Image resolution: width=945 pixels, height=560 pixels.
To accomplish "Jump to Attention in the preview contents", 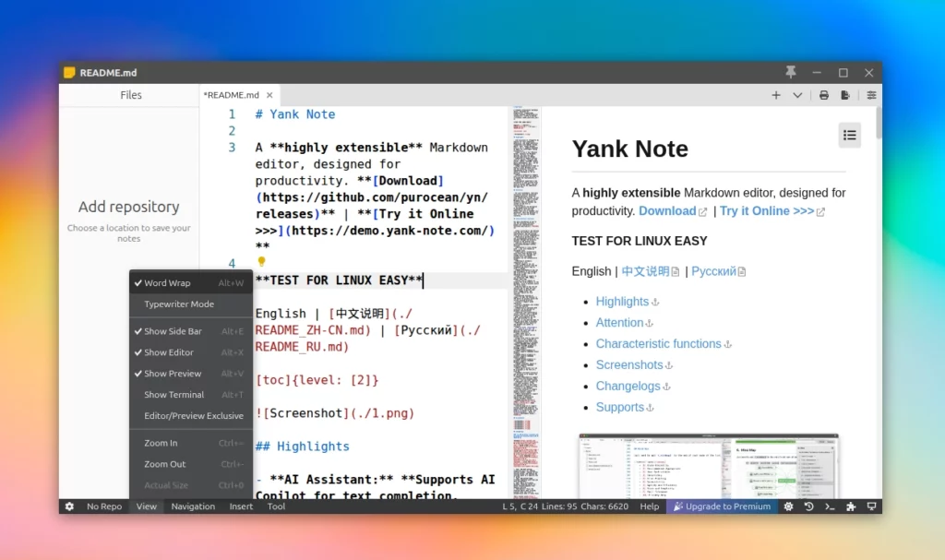I will pyautogui.click(x=619, y=323).
